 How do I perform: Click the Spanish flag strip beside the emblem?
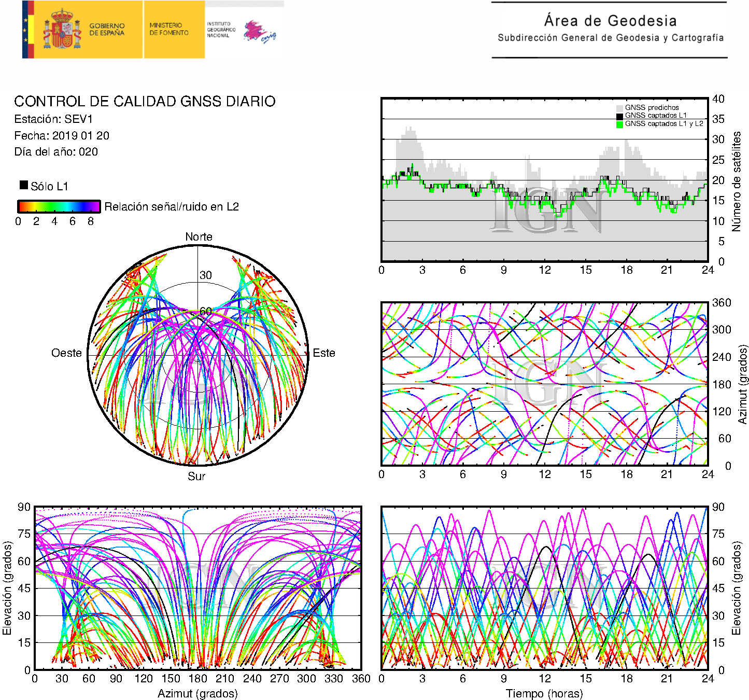[28, 30]
